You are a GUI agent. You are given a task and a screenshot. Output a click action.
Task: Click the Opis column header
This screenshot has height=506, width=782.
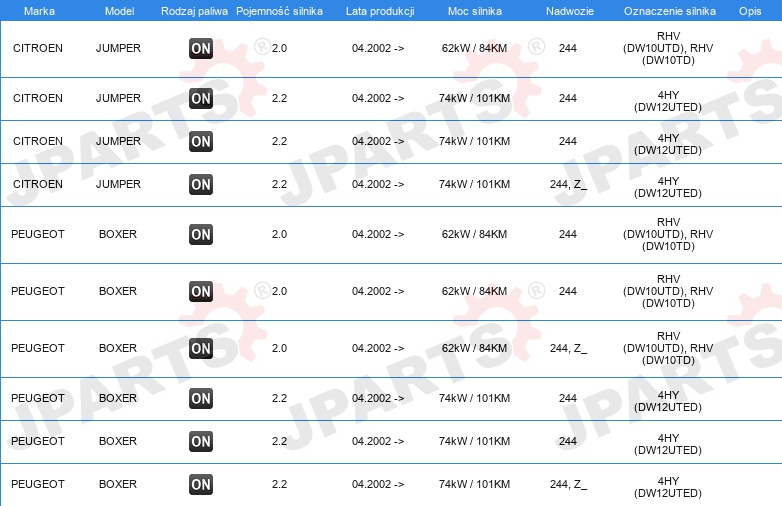point(750,11)
